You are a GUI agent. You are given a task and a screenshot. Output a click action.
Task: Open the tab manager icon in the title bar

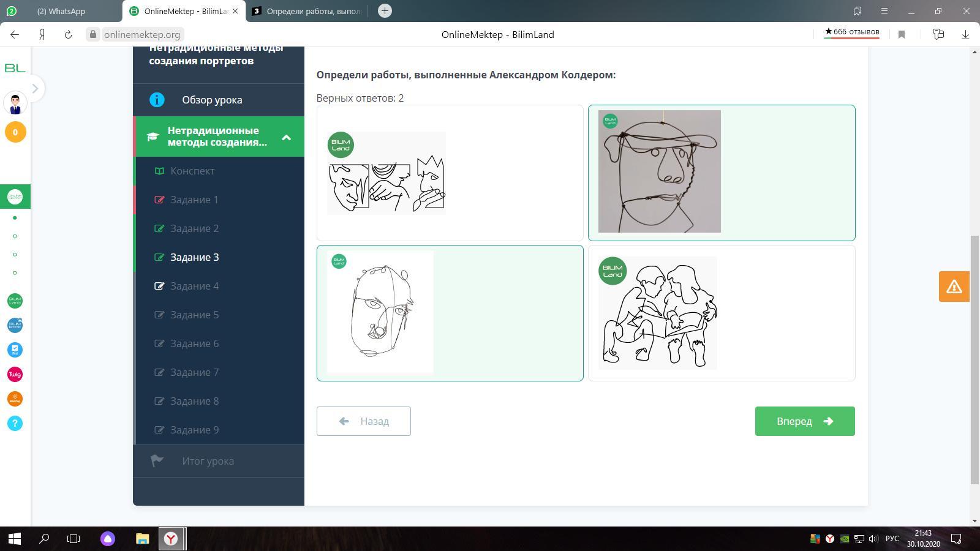858,11
